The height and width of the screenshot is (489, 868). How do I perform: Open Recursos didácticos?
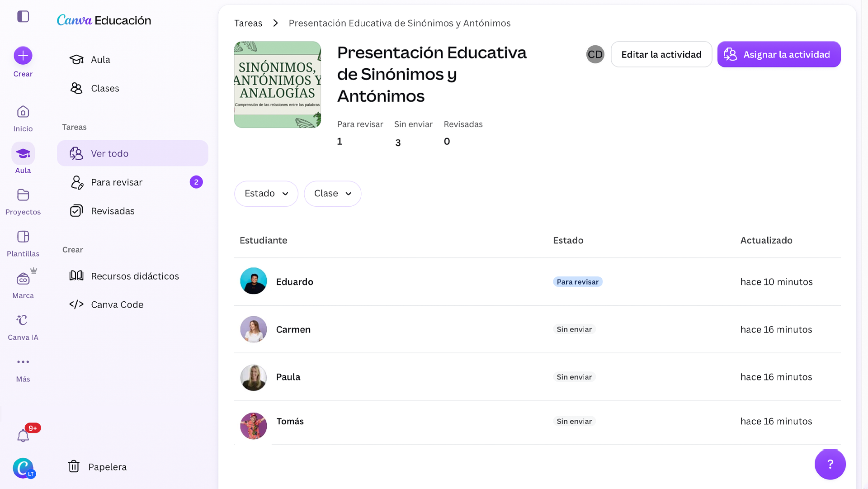point(132,276)
